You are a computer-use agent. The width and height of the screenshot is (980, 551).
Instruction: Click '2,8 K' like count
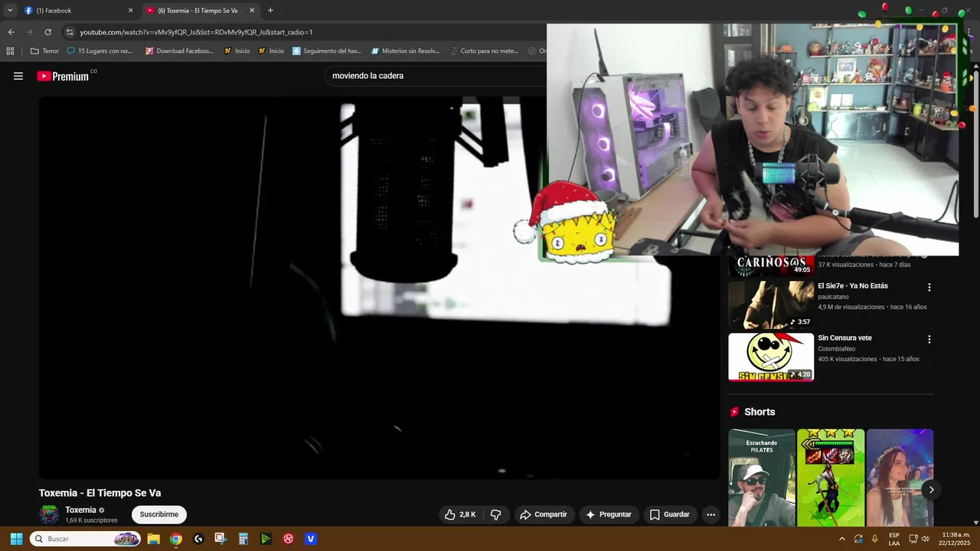tap(467, 514)
